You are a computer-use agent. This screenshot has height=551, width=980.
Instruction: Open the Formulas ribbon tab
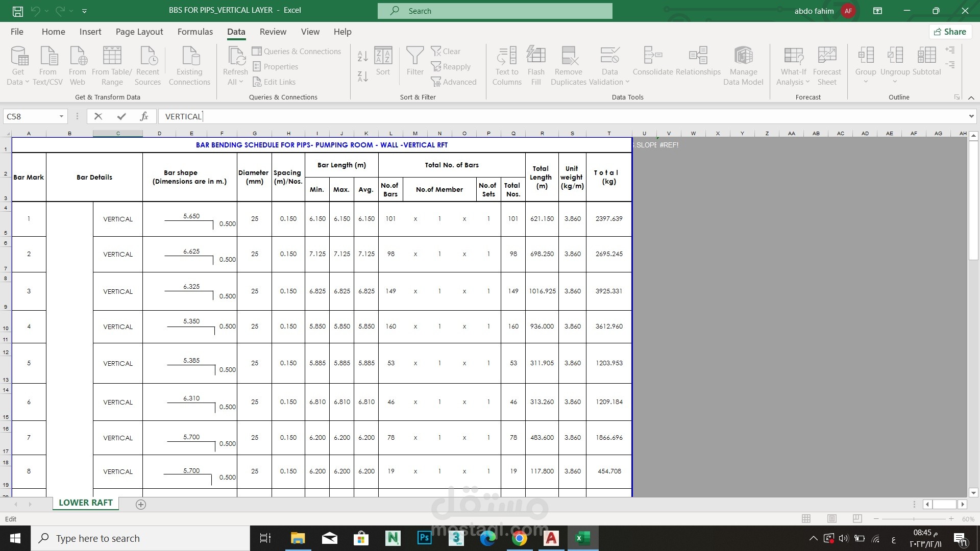(195, 32)
